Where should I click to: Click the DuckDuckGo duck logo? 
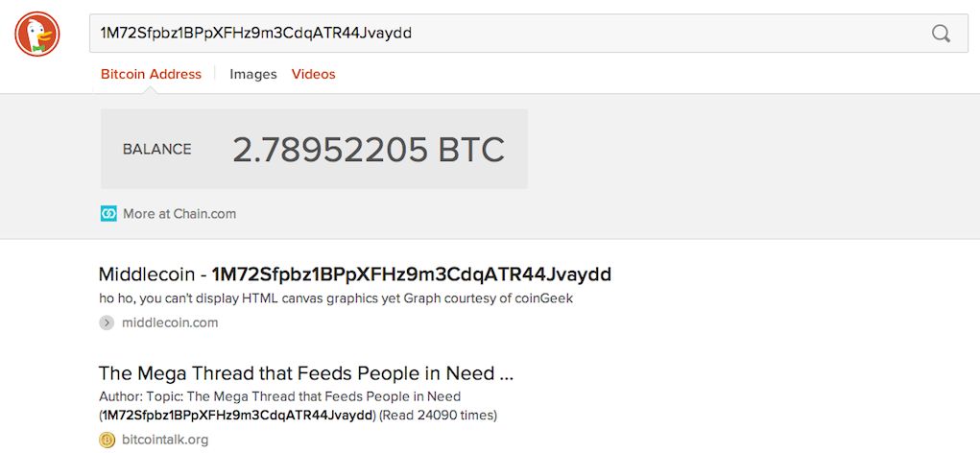(x=36, y=35)
